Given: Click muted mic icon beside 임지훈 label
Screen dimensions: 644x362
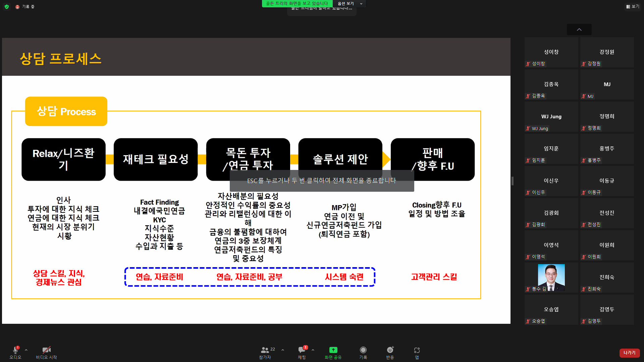Looking at the screenshot, I should [x=528, y=160].
